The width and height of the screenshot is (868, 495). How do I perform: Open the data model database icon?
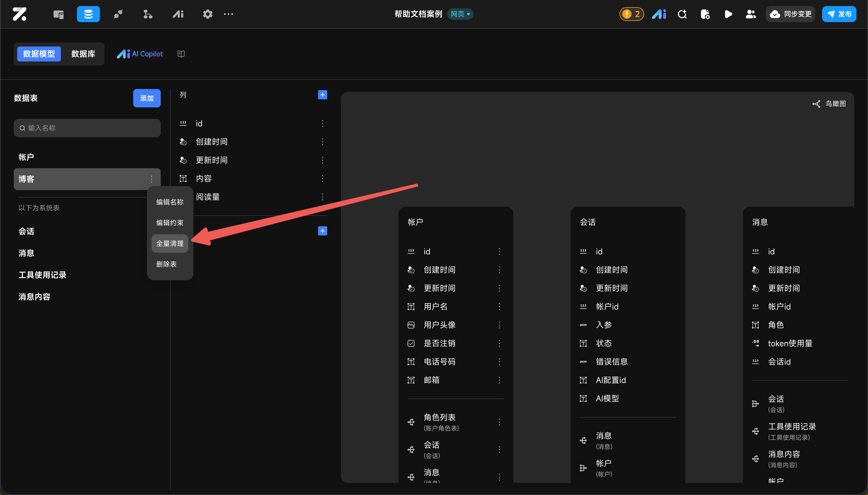(x=88, y=14)
